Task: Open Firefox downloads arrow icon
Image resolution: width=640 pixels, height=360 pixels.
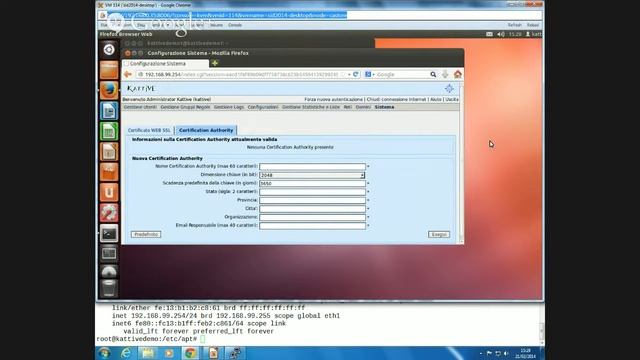Action: click(x=445, y=74)
